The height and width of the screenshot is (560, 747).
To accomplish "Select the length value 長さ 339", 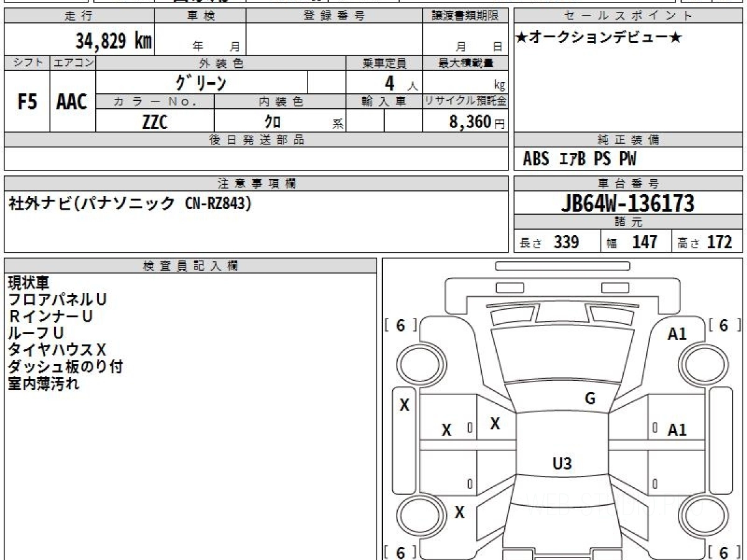I will pyautogui.click(x=550, y=242).
